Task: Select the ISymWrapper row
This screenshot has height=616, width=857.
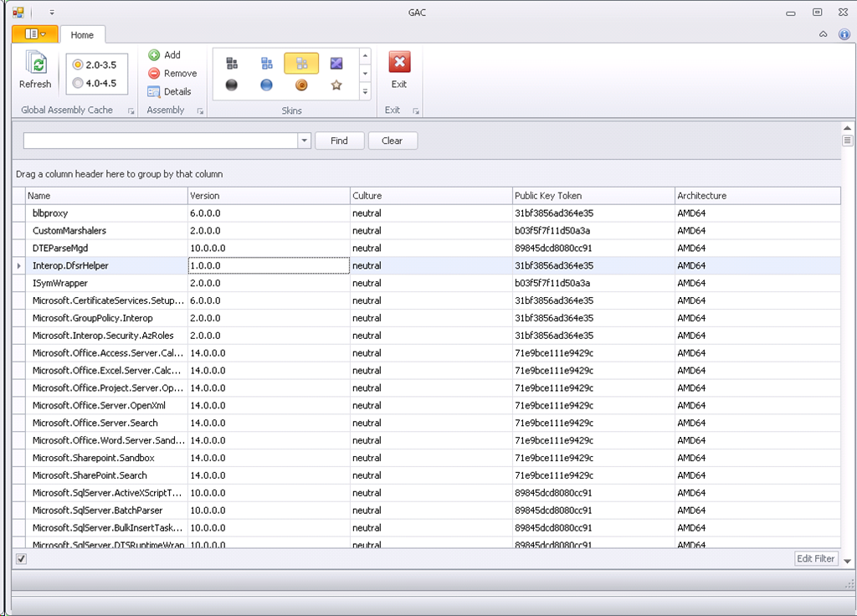Action: point(426,283)
